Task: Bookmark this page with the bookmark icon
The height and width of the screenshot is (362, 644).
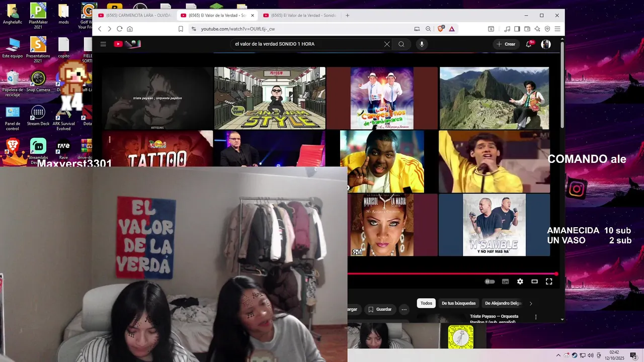Action: (x=181, y=29)
